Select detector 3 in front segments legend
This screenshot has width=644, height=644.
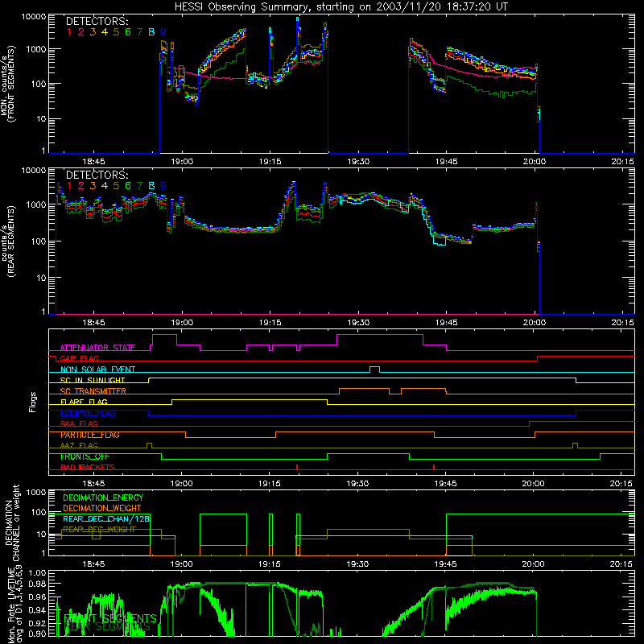click(93, 32)
